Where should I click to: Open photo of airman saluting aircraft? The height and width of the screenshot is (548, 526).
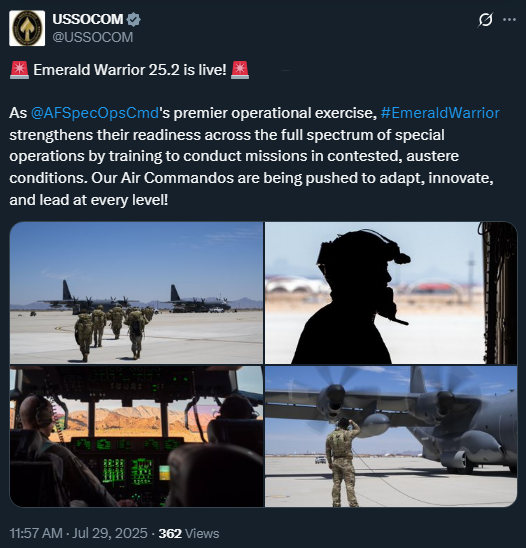[x=391, y=436]
